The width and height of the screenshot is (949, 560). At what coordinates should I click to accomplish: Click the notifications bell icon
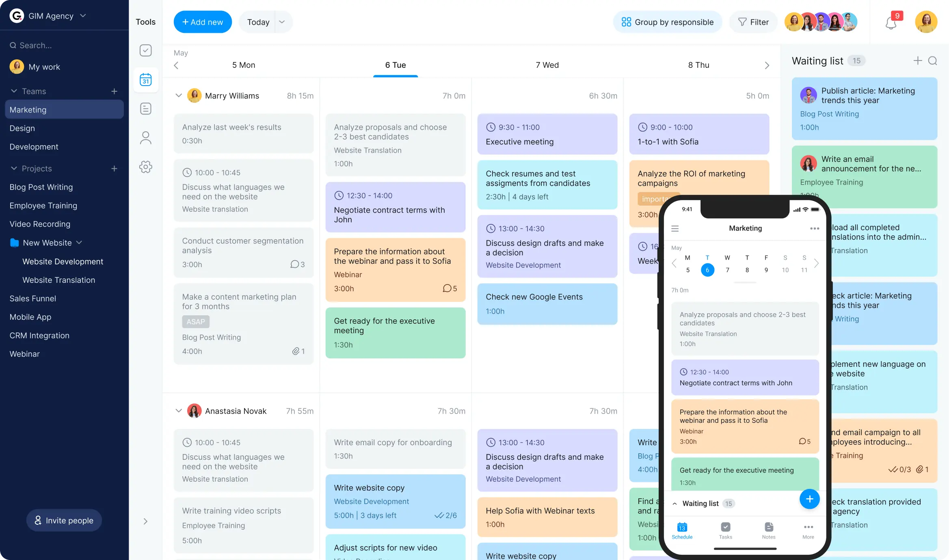[891, 23]
